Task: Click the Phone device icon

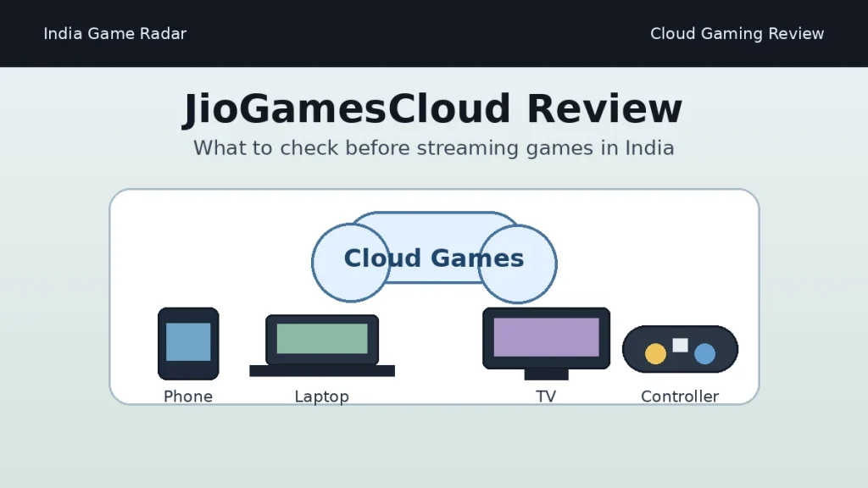Action: click(x=188, y=344)
